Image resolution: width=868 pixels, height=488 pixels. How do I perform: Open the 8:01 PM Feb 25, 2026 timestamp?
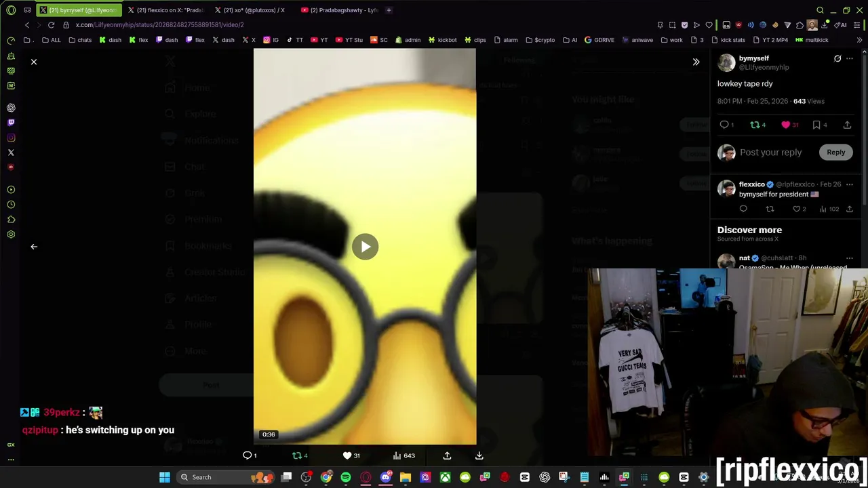tap(753, 101)
